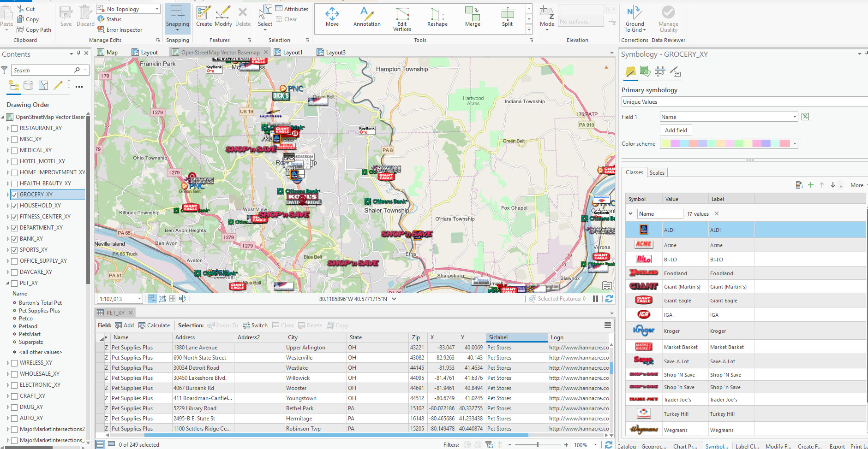Toggle the DEPARTMENT_XY layer checkbox

14,228
